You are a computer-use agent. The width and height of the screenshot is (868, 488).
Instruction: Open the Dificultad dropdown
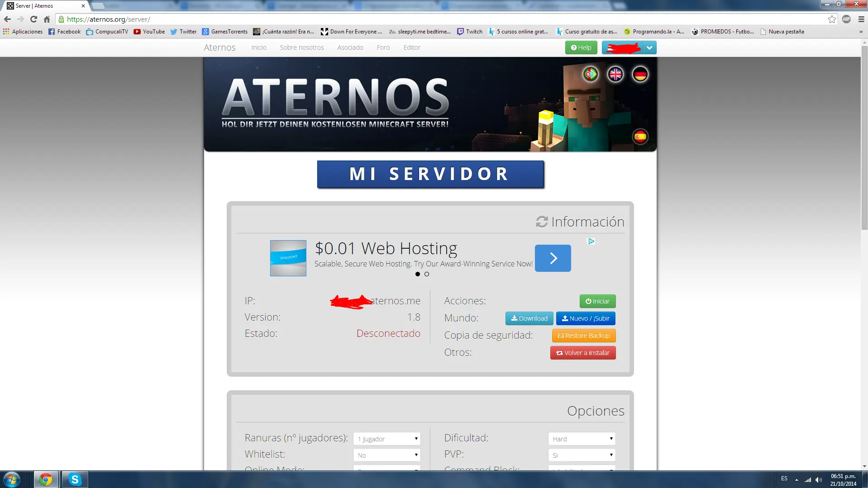[x=582, y=439]
